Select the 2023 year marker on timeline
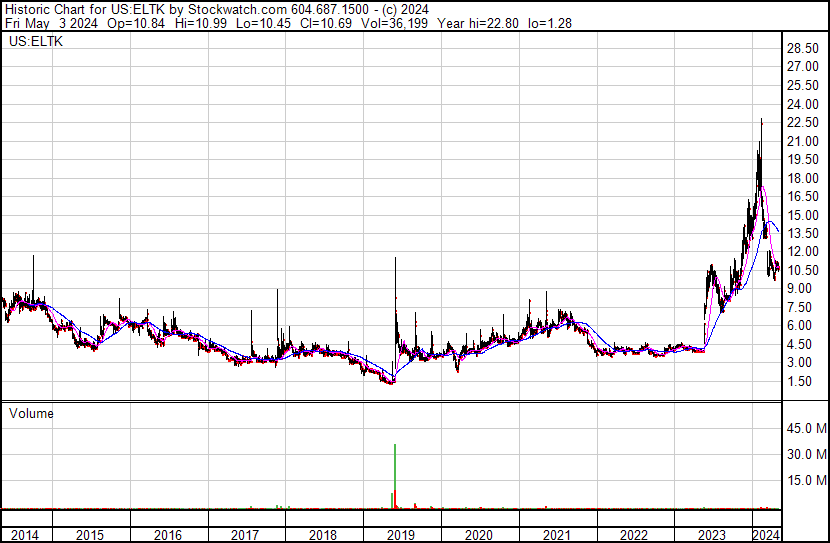830x543 pixels. [x=712, y=535]
